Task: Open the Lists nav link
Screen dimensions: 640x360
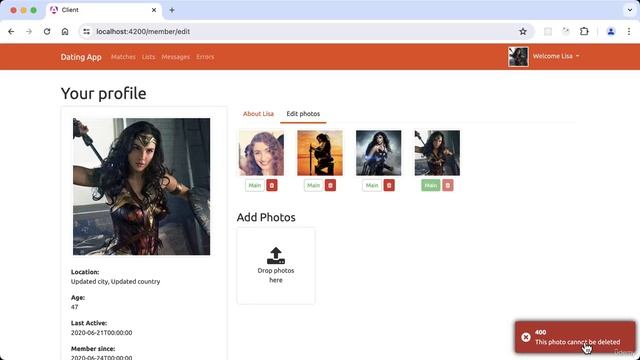Action: tap(149, 57)
